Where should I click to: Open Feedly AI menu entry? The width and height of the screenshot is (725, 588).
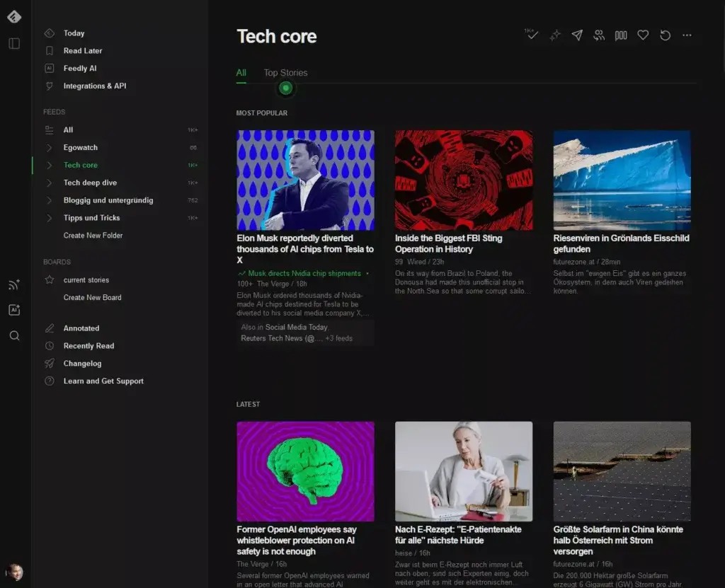click(80, 69)
